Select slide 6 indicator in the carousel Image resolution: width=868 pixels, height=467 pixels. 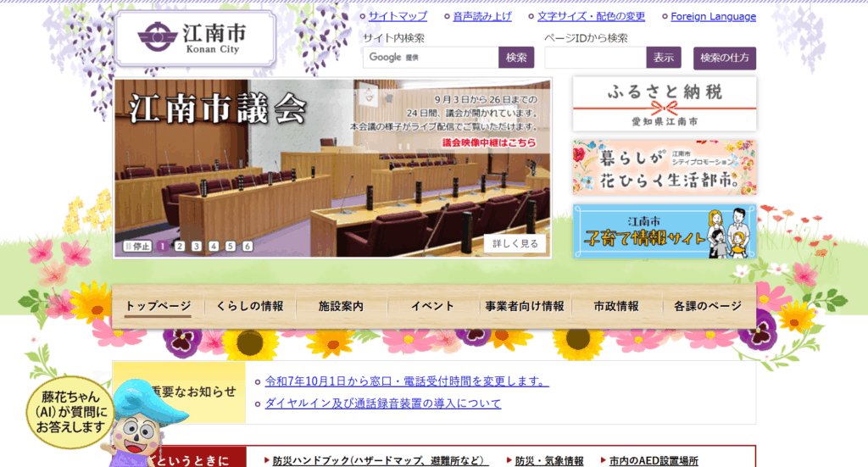tap(248, 247)
